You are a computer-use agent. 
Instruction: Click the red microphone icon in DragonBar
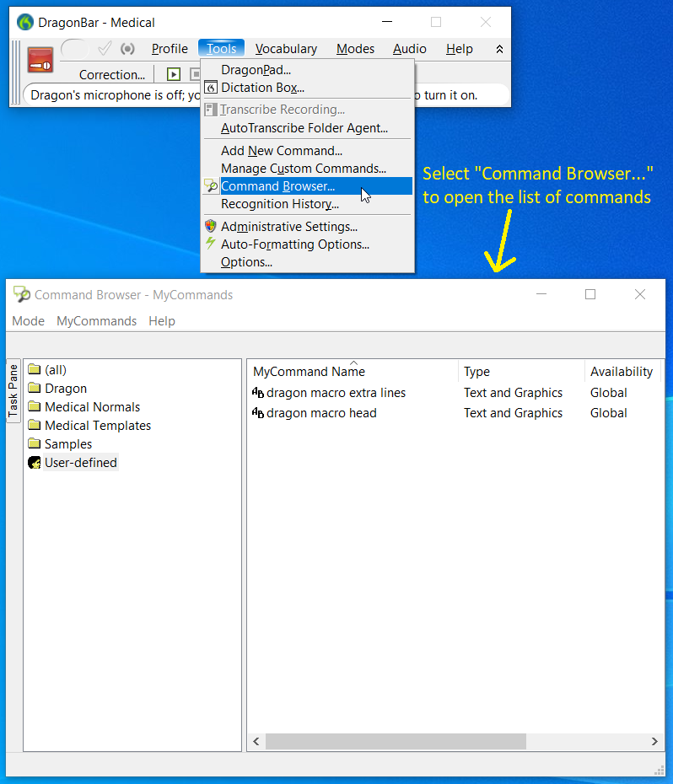click(40, 60)
